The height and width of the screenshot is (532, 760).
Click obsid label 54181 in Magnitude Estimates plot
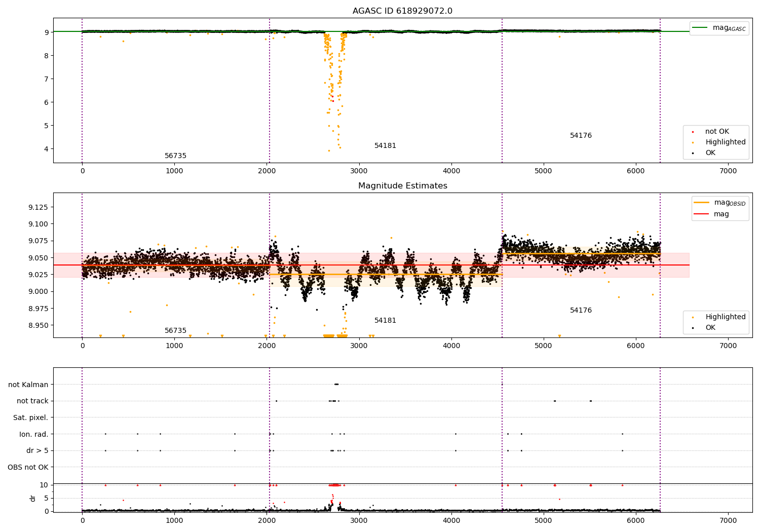pyautogui.click(x=385, y=321)
